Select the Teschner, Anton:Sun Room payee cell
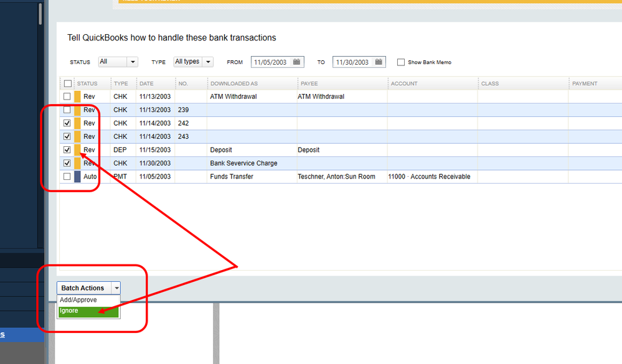Viewport: 622px width, 364px height. tap(342, 177)
